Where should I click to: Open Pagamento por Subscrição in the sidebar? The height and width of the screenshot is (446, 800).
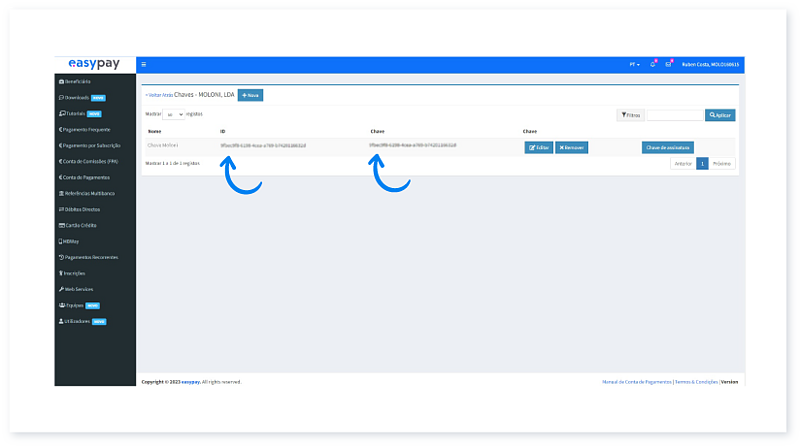click(90, 145)
